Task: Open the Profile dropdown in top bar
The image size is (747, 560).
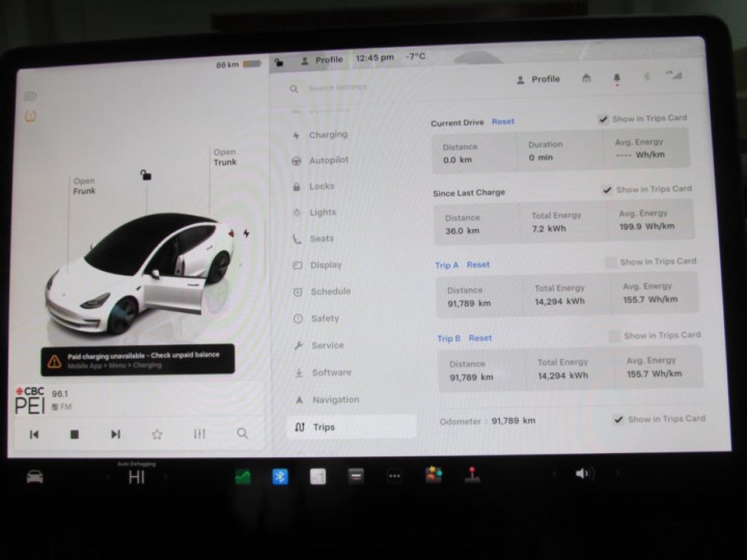Action: pos(322,60)
